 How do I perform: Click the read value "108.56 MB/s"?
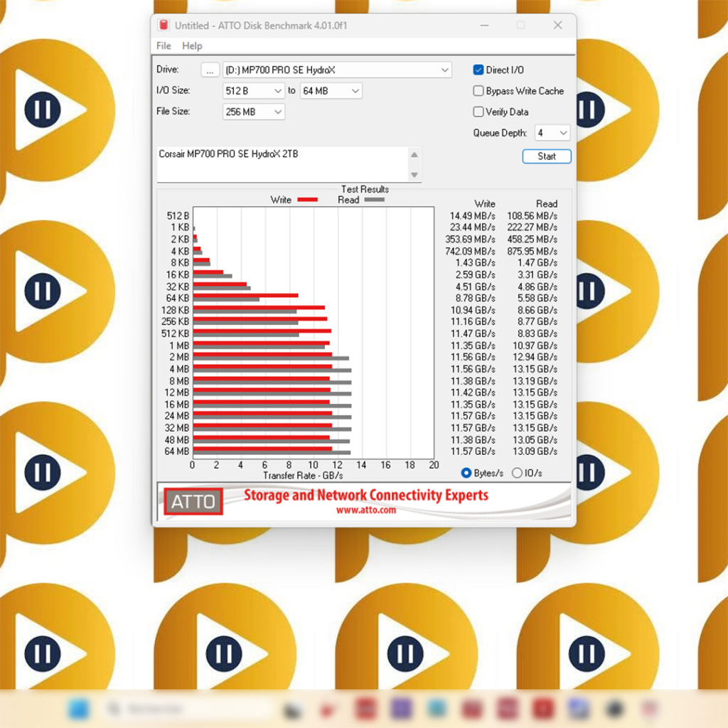click(532, 216)
